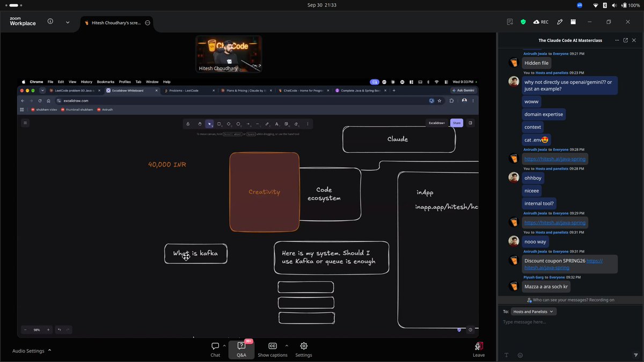The height and width of the screenshot is (362, 644).
Task: Click the 98% zoom reset in Excalidraw
Action: click(36, 330)
